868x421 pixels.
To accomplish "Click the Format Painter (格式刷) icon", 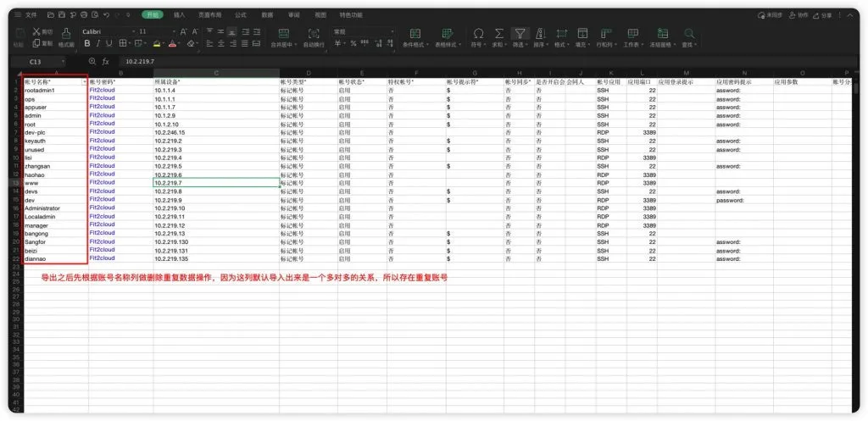I will (66, 33).
